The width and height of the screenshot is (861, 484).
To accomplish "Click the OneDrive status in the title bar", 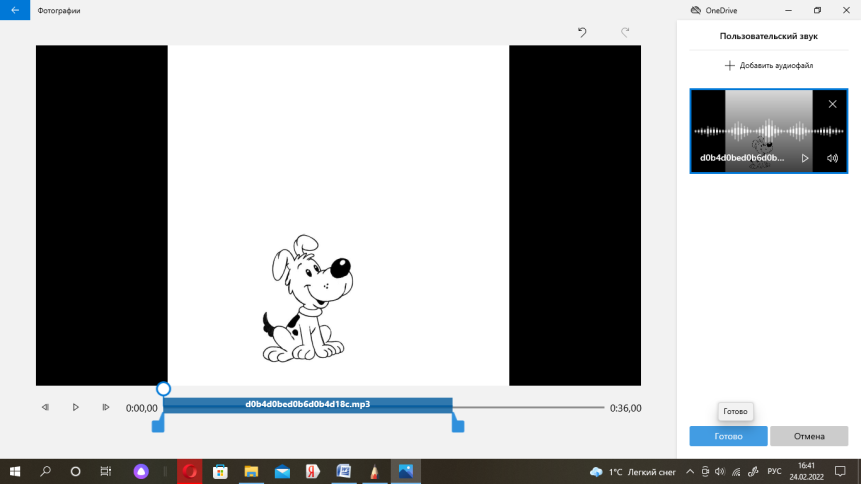I will tap(714, 10).
